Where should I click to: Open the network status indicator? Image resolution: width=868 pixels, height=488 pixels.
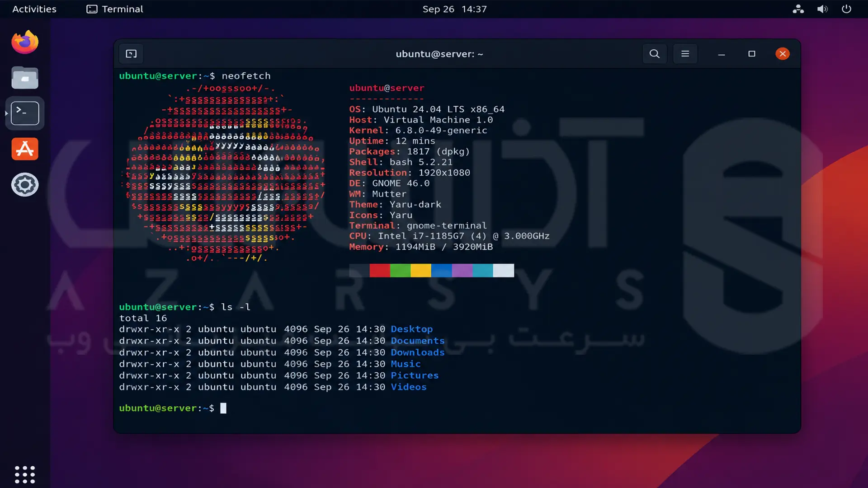[798, 9]
